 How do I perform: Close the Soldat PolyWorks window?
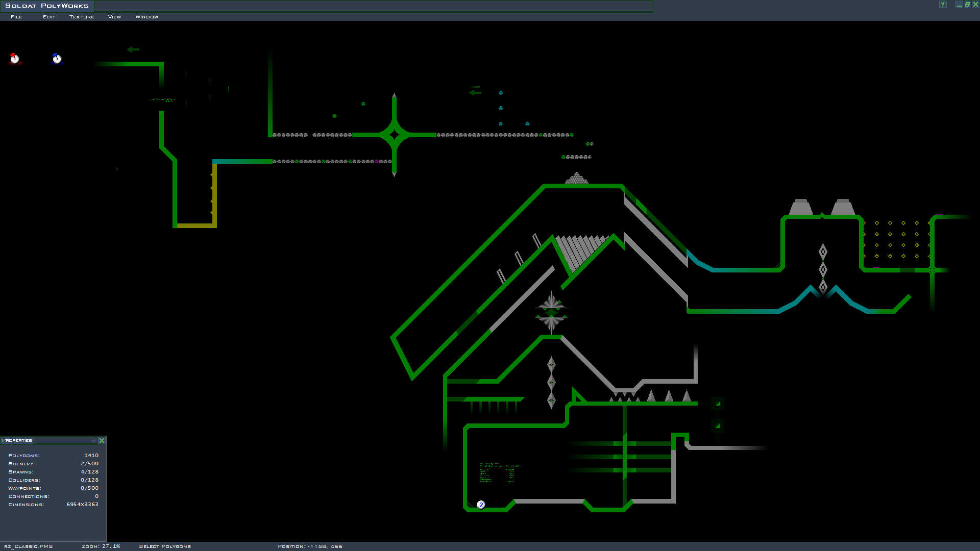975,5
